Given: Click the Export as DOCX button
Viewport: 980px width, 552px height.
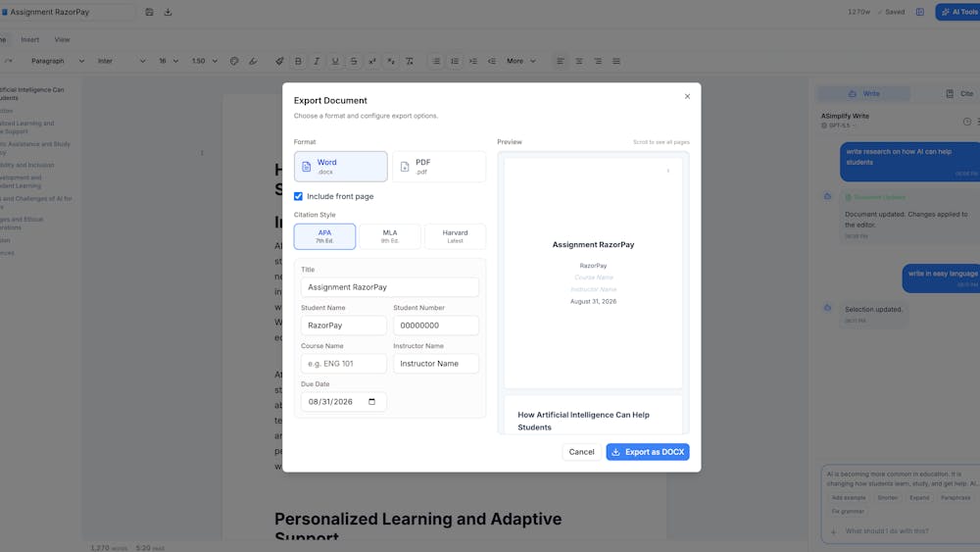Looking at the screenshot, I should (648, 452).
